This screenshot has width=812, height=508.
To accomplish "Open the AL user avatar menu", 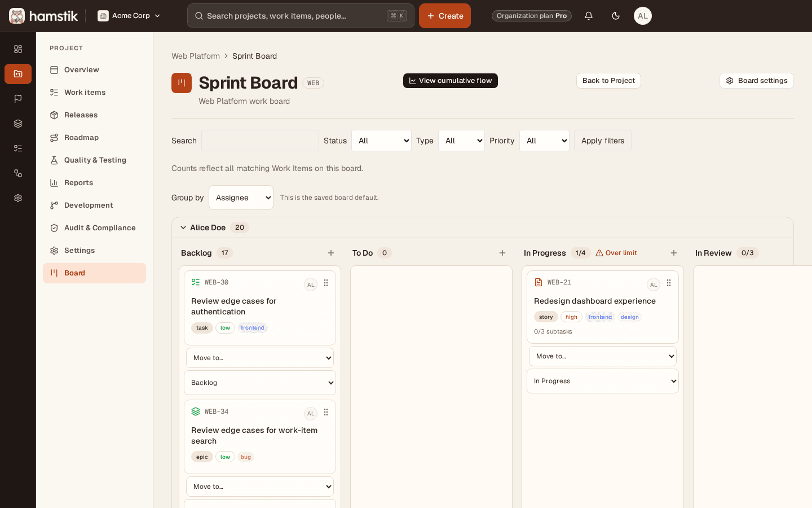I will point(643,16).
